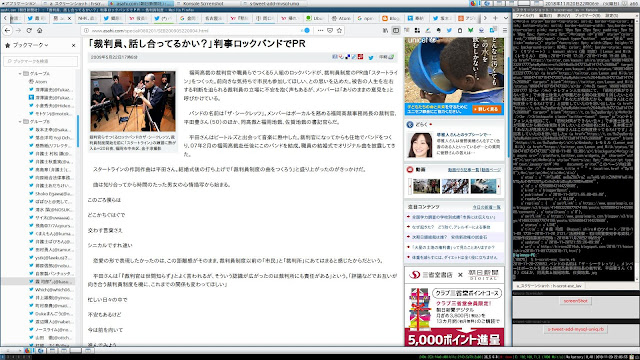Open Konsole 編集(E) menu
Viewport: 640px width, 360px height.
(546, 16)
